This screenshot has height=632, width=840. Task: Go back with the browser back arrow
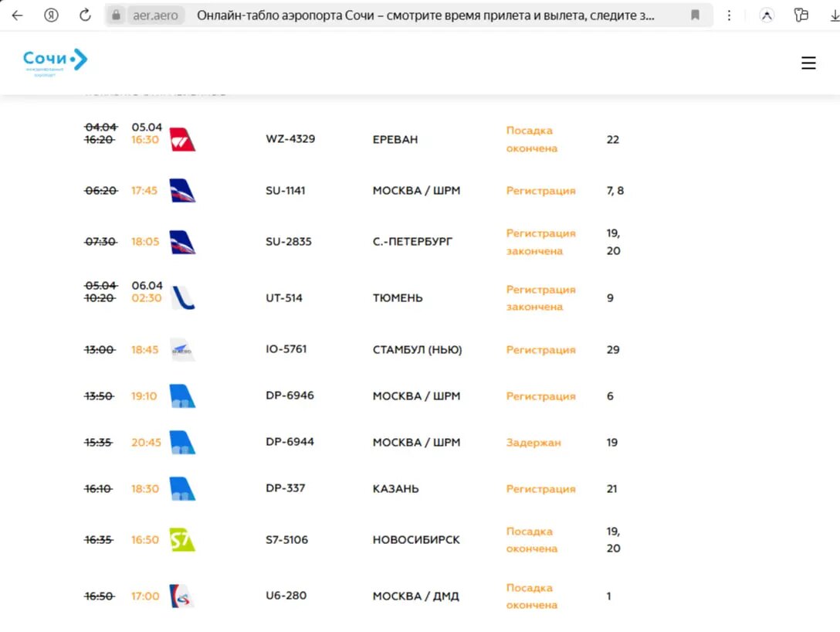pyautogui.click(x=17, y=15)
